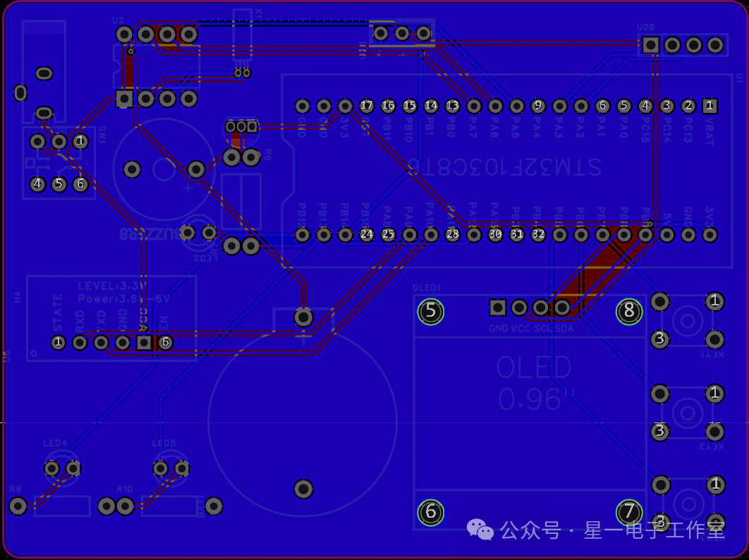Select the R9 designator text

pyautogui.click(x=16, y=489)
